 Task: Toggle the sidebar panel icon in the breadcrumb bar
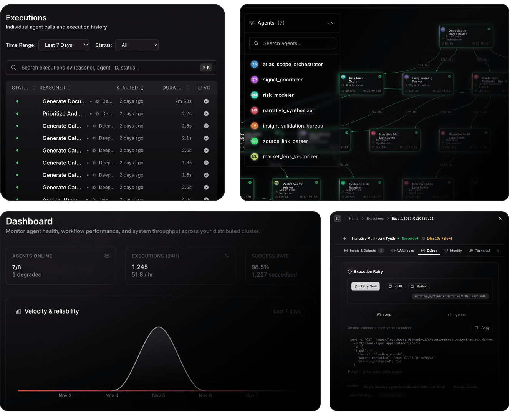click(338, 219)
